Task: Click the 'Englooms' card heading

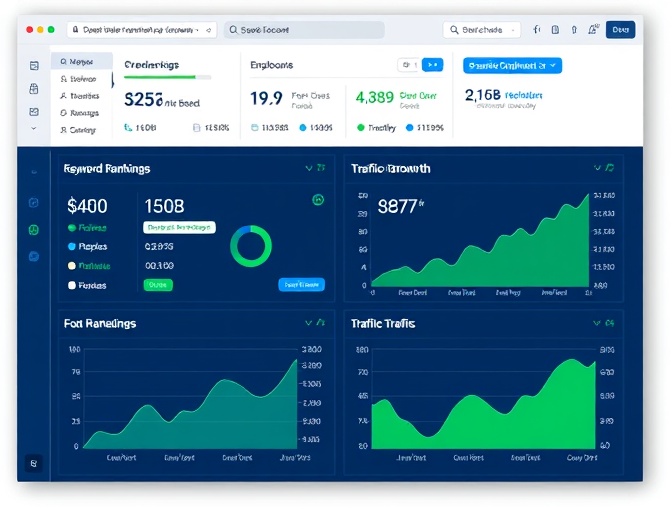Action: point(271,65)
